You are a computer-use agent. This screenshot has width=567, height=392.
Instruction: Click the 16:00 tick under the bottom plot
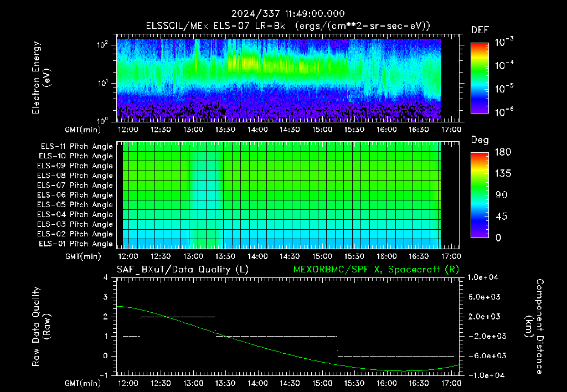386,383
